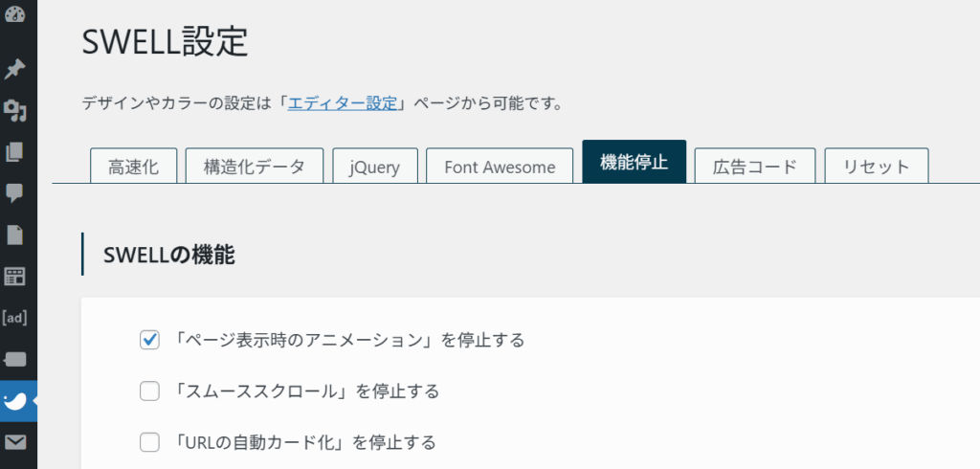Open the SWELL wave icon menu
This screenshot has height=469, width=980.
pyautogui.click(x=14, y=401)
